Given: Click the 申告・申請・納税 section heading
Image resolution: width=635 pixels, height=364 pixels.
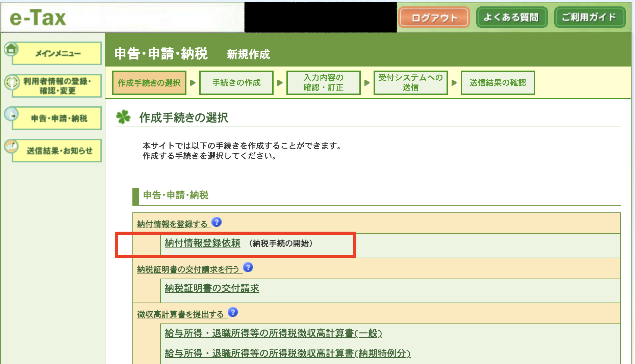Looking at the screenshot, I should pyautogui.click(x=176, y=195).
